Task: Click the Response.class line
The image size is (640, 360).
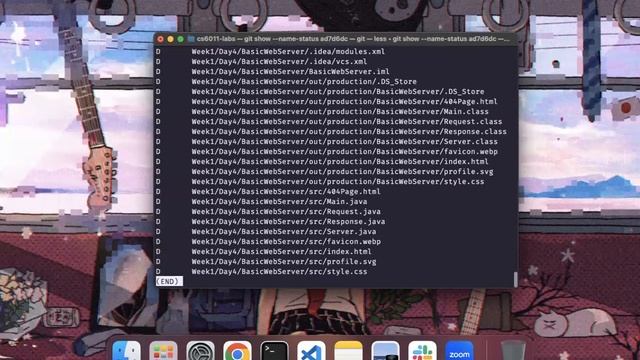Action: click(x=349, y=131)
